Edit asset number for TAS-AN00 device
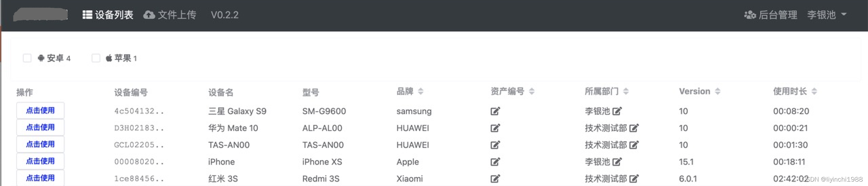Image resolution: width=868 pixels, height=186 pixels. tap(495, 145)
